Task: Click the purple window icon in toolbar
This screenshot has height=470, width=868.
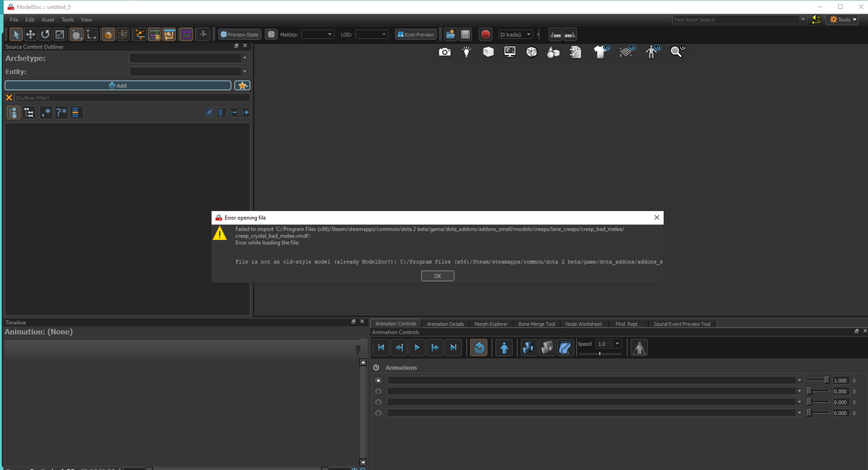Action: pos(186,34)
